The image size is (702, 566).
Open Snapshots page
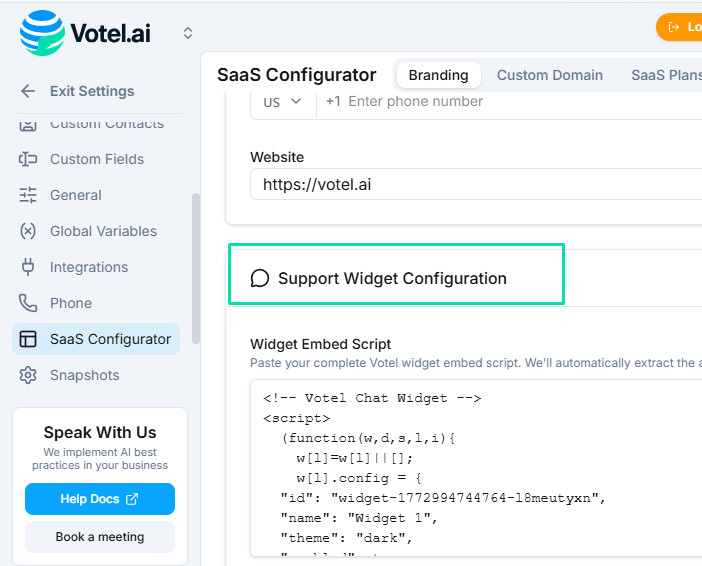(x=85, y=375)
